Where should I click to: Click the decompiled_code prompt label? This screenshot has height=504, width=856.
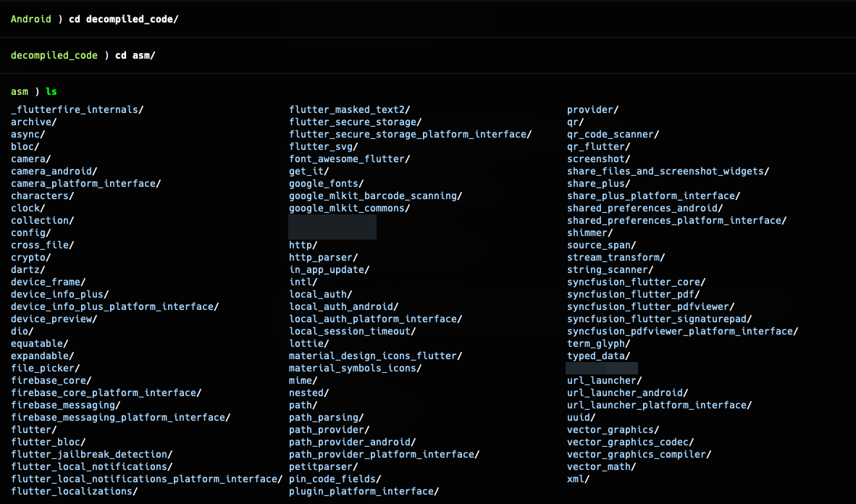(54, 55)
